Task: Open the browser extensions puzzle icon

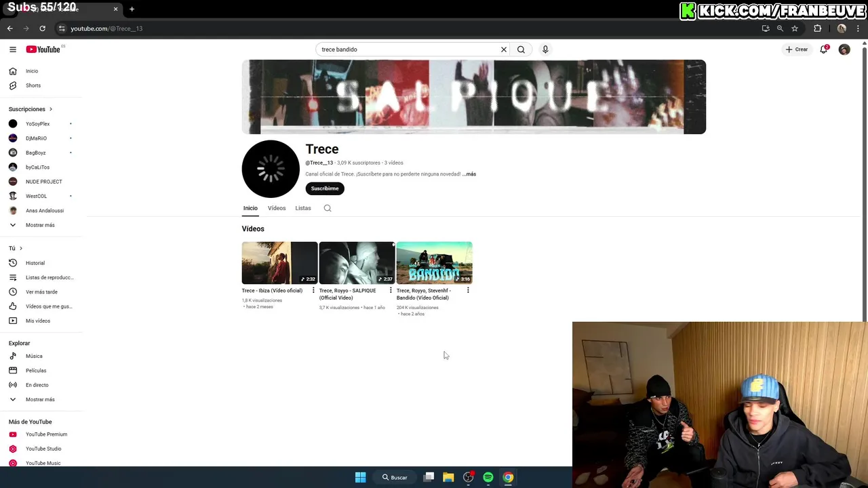Action: [x=817, y=28]
